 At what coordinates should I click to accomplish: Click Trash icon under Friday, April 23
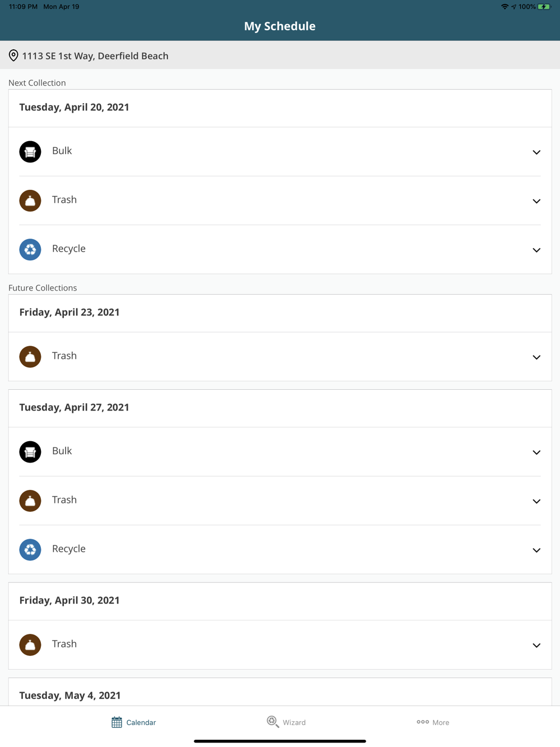pyautogui.click(x=30, y=357)
